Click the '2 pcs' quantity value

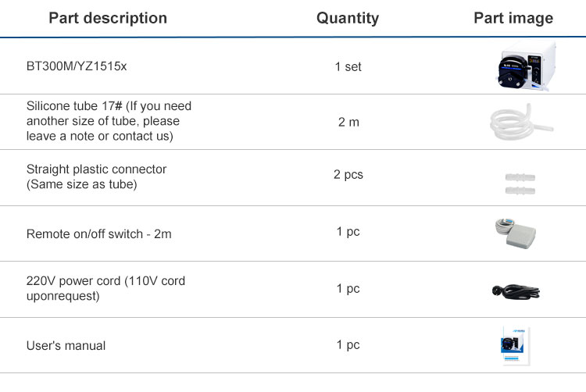[x=348, y=175]
